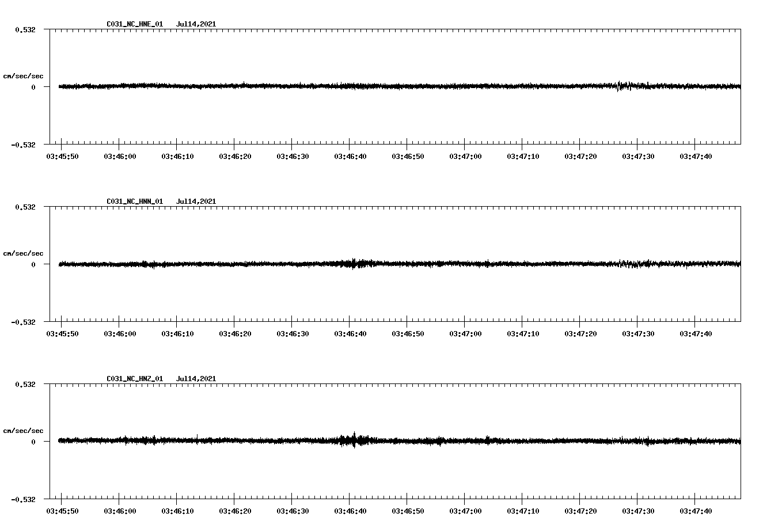Click the cm/sec/sec unit label of top trace

pos(24,75)
